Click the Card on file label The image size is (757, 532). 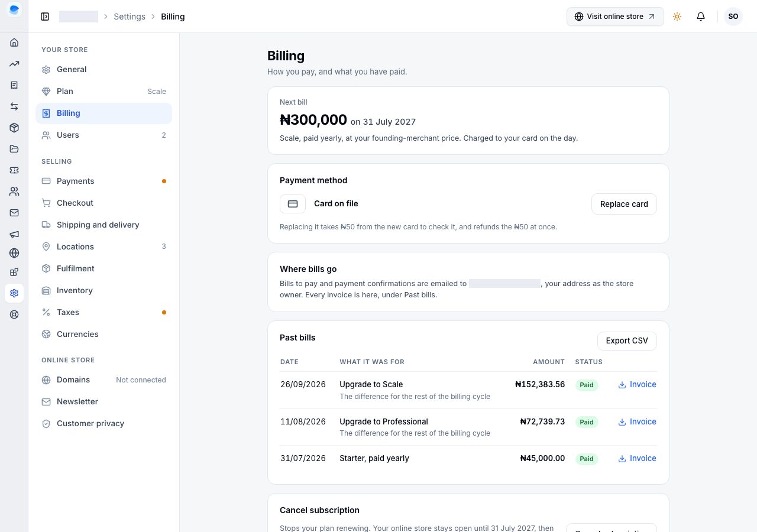point(336,203)
